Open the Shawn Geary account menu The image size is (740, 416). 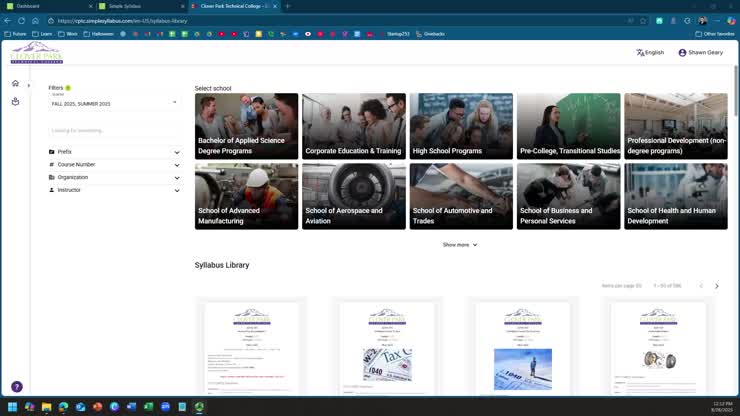point(700,52)
